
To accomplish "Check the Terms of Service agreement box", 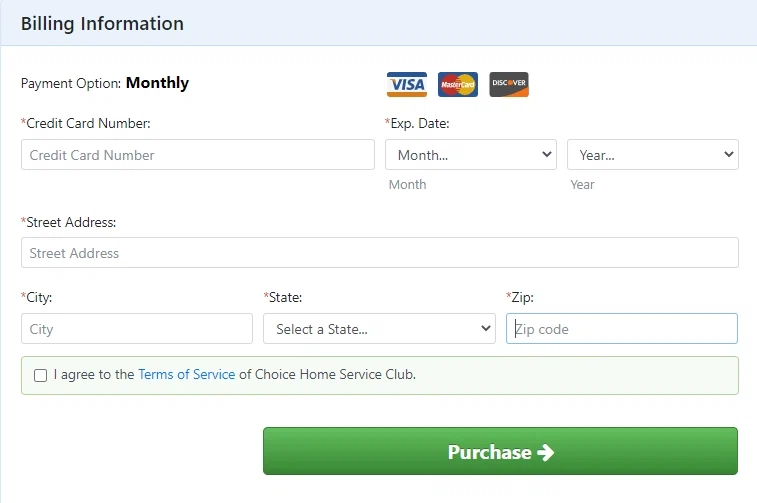I will pyautogui.click(x=40, y=375).
